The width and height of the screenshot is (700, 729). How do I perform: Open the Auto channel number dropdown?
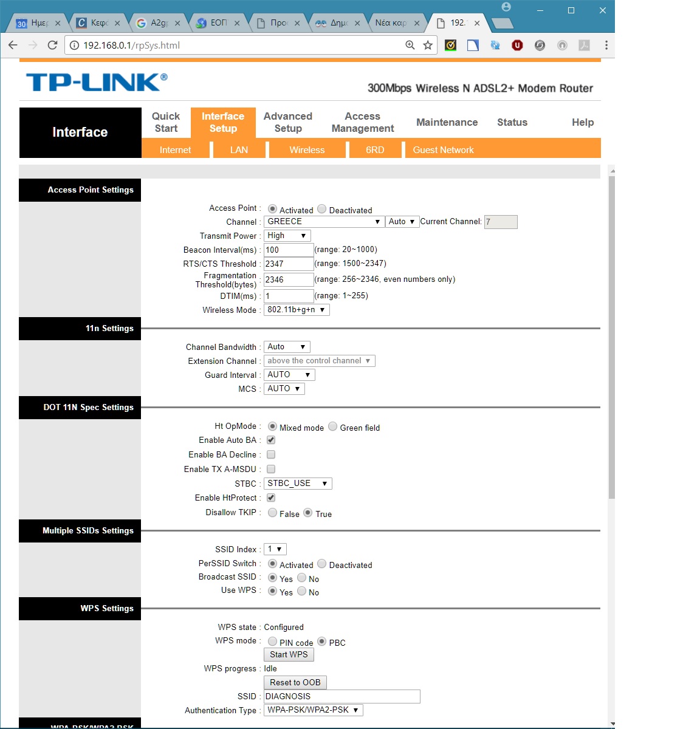click(402, 222)
